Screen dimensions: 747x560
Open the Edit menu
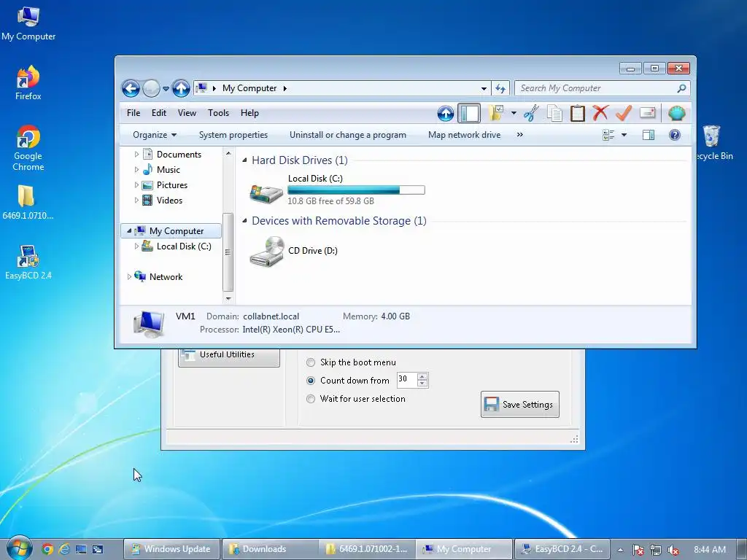pos(158,113)
